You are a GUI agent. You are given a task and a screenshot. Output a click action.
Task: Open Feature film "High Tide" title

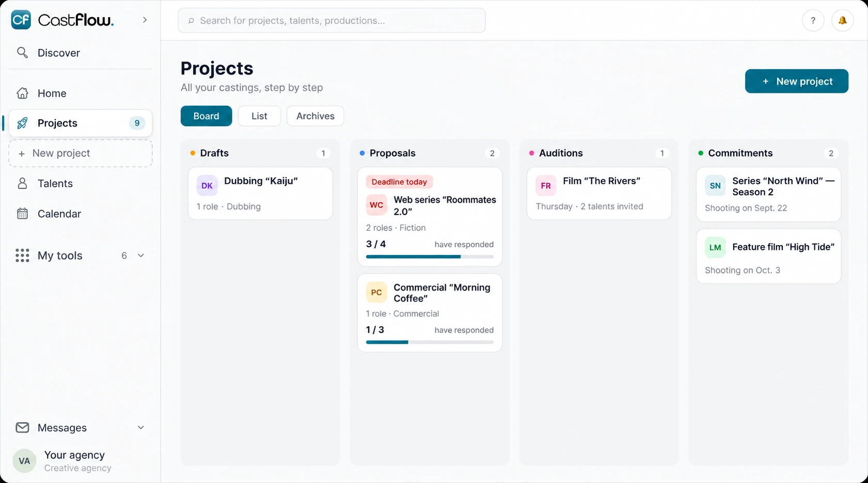click(783, 247)
